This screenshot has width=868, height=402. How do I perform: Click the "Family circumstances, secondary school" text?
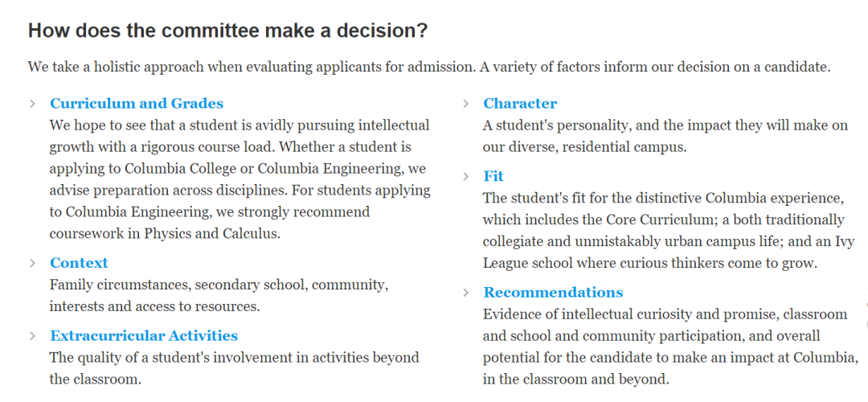click(x=219, y=295)
